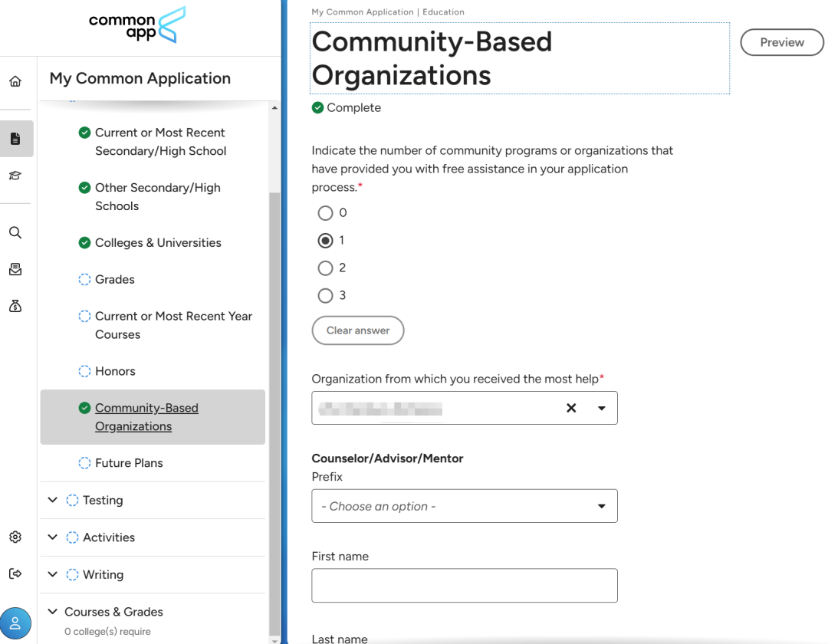828x644 pixels.
Task: Go to the home dashboard icon
Action: tap(15, 81)
